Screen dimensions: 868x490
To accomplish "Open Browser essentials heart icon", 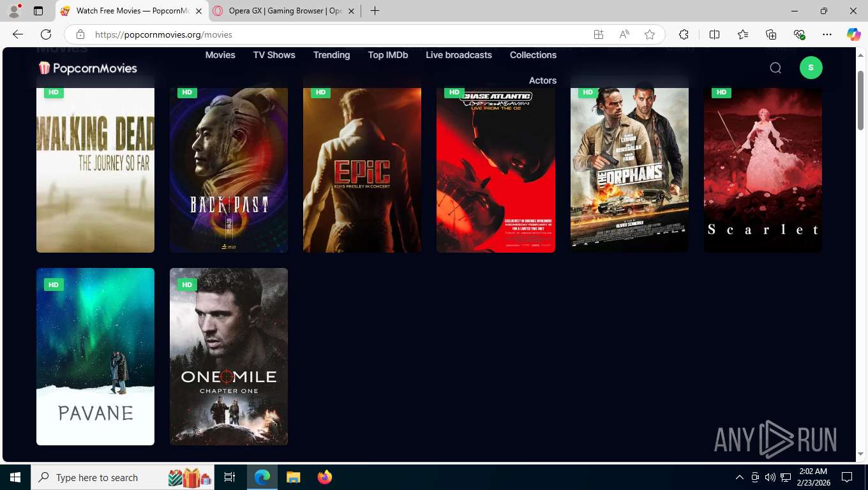I will point(799,34).
